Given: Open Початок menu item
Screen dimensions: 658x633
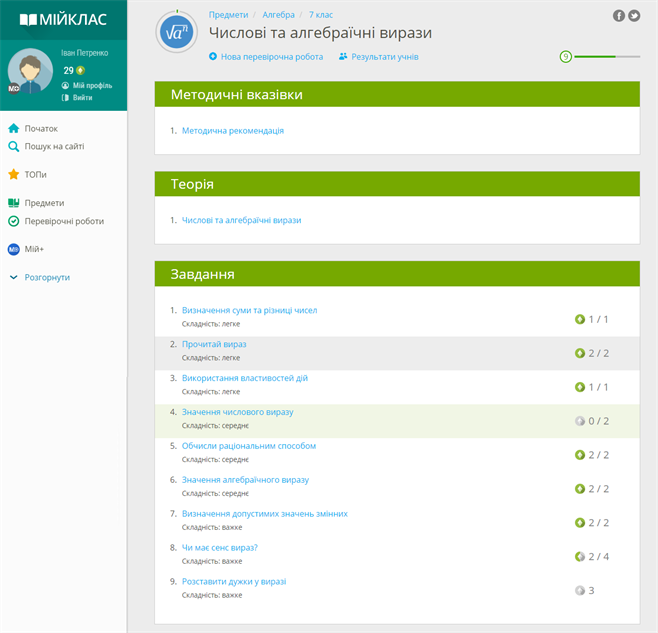Looking at the screenshot, I should (x=41, y=129).
